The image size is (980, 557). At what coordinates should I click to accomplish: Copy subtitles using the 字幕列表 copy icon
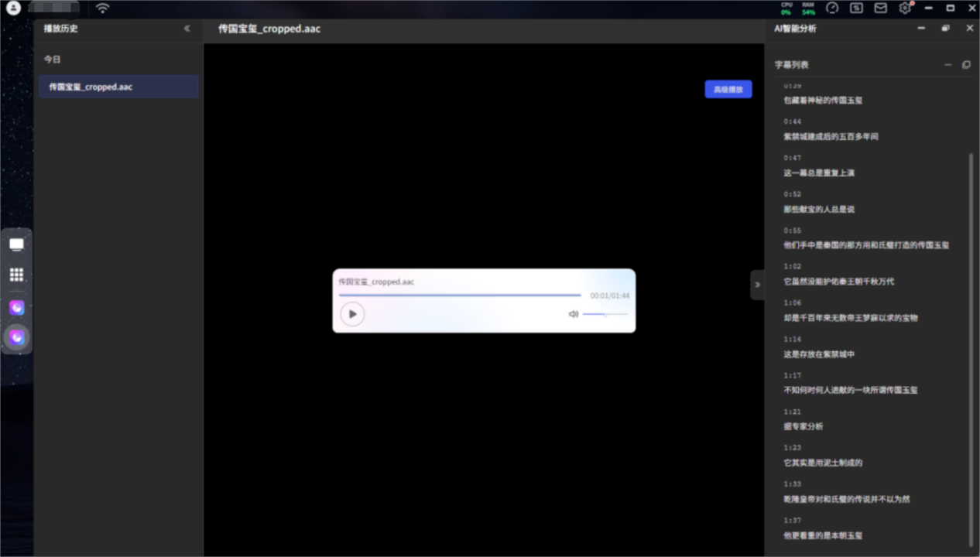(x=966, y=65)
